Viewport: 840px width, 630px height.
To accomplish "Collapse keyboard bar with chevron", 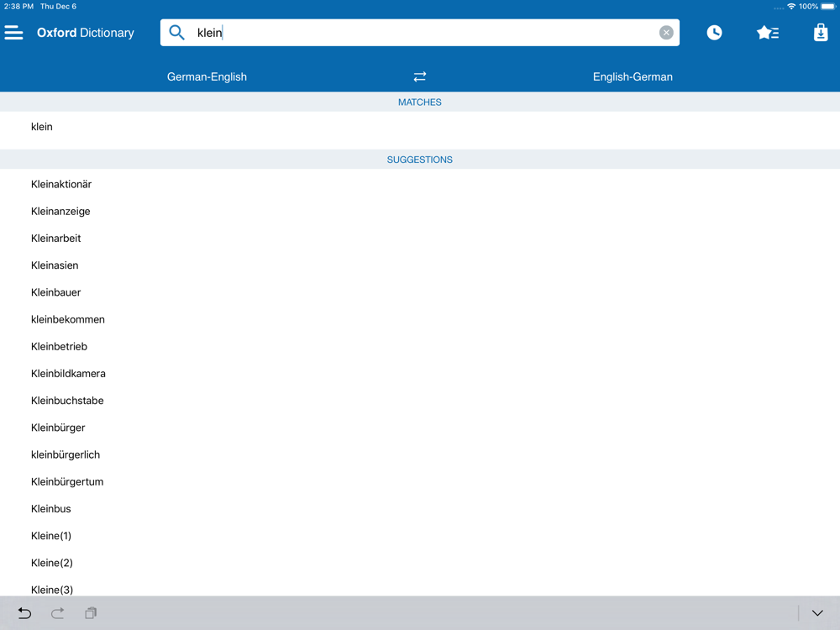I will click(x=817, y=613).
